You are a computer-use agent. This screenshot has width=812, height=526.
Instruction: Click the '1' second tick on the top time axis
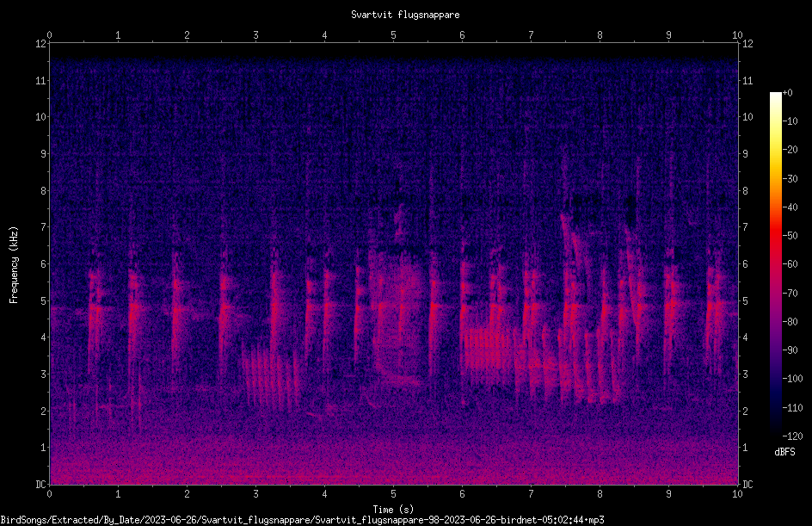pos(118,35)
